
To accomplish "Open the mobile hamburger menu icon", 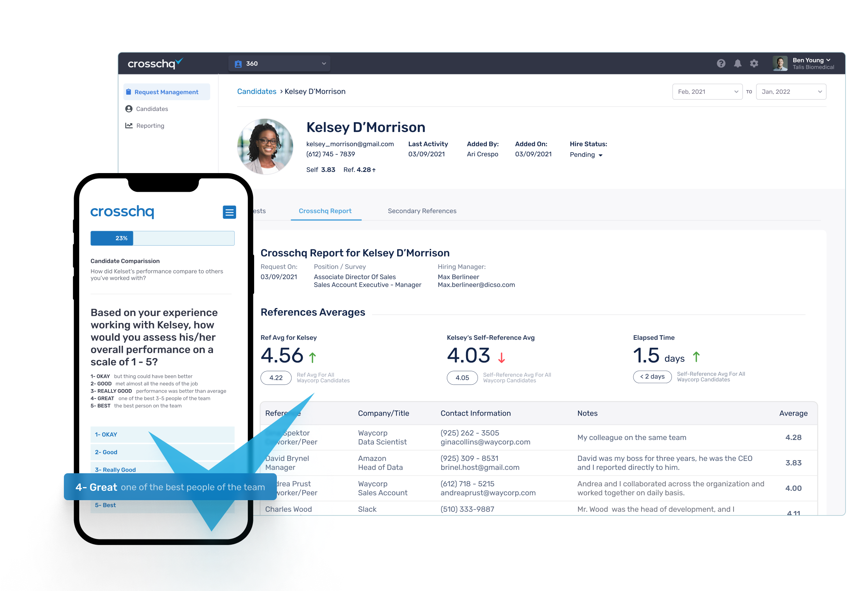I will 229,212.
